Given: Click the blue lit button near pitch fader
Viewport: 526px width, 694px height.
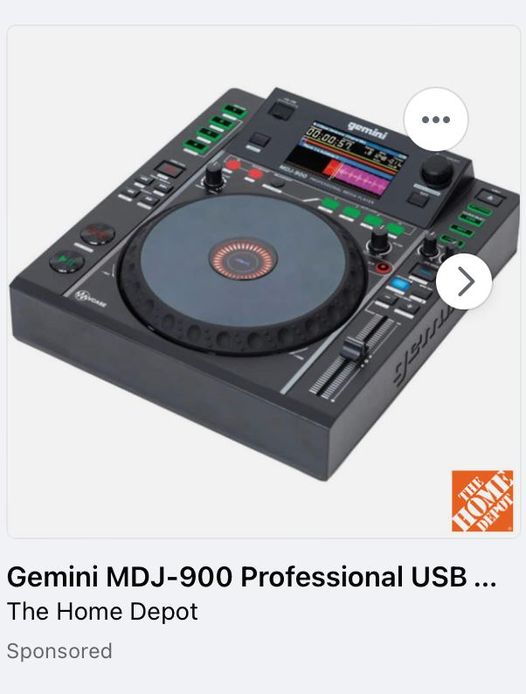Looking at the screenshot, I should tap(401, 283).
